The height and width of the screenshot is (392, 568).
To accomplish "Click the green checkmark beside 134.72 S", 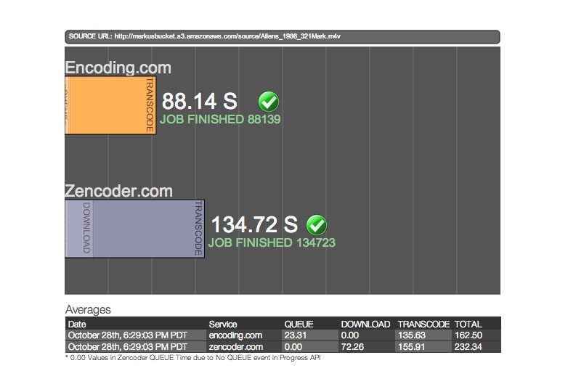I will 317,225.
